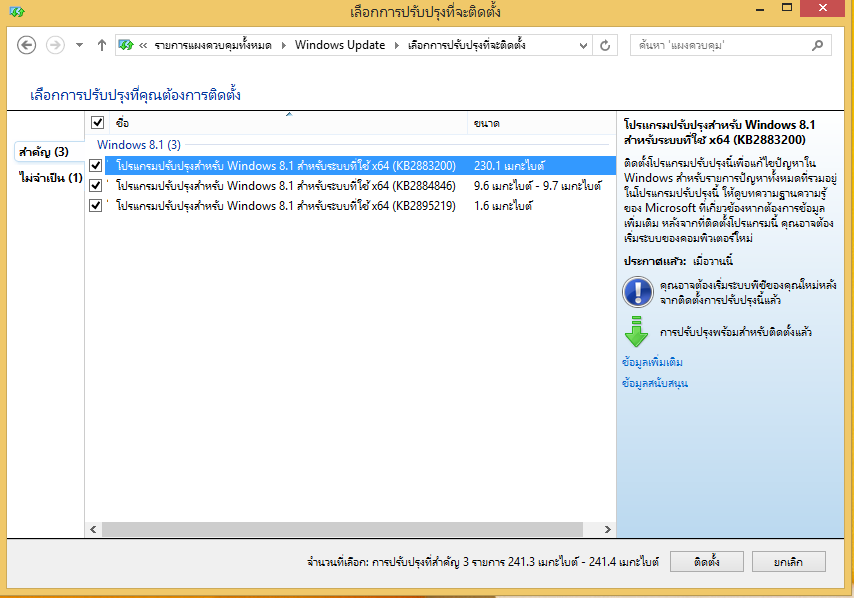Open the 'ข้อมูลเพิ่มเติม' link
Image resolution: width=854 pixels, height=598 pixels.
652,362
